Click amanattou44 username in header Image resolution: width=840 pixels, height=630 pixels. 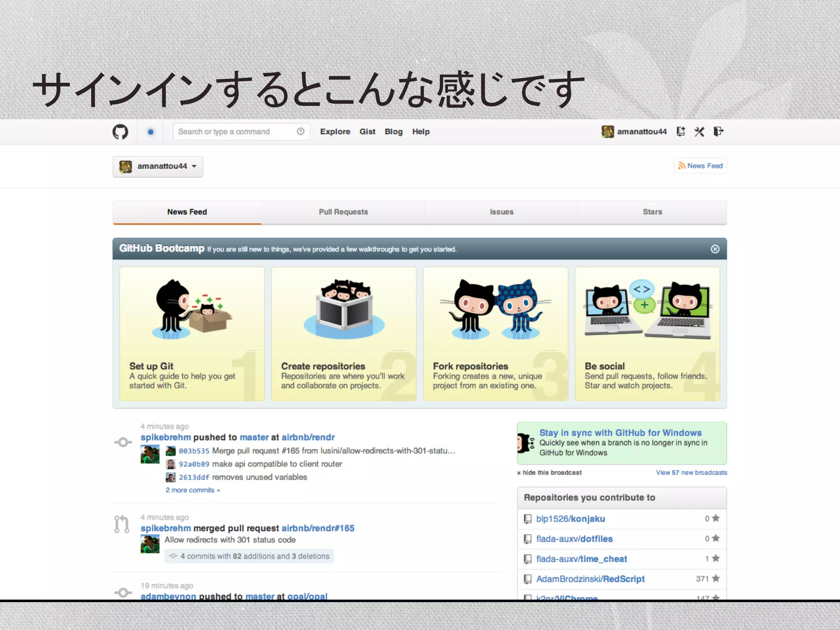pos(642,132)
